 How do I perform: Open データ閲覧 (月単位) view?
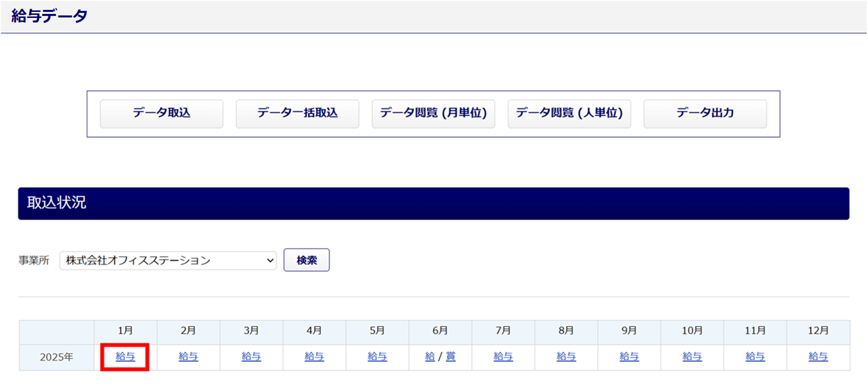[433, 114]
